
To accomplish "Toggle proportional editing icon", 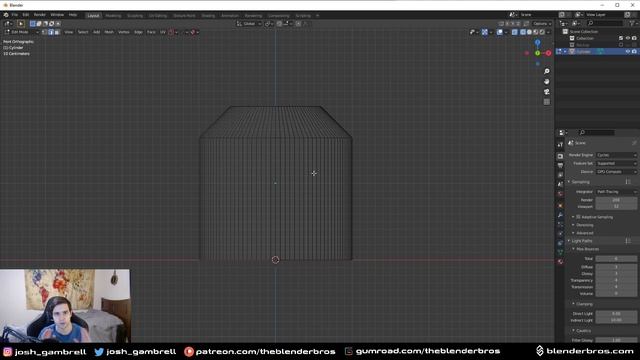I will [x=298, y=24].
